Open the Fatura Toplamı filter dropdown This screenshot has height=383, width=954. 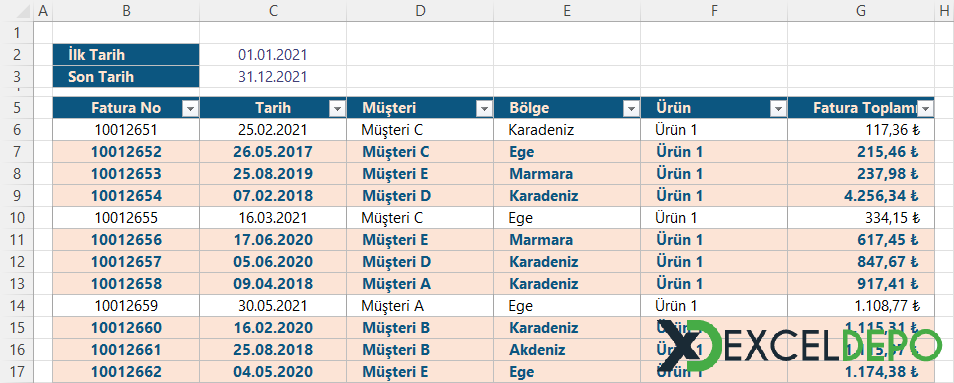click(925, 109)
